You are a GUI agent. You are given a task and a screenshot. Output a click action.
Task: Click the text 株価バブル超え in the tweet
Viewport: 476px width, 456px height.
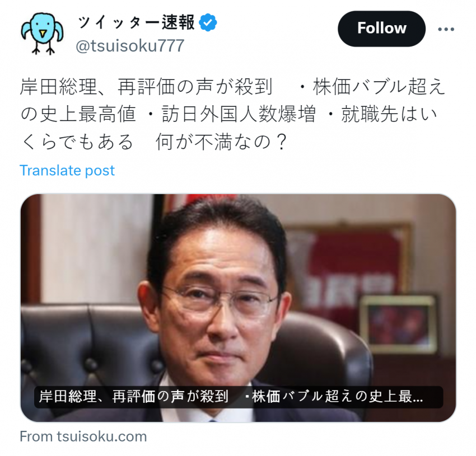tap(379, 87)
